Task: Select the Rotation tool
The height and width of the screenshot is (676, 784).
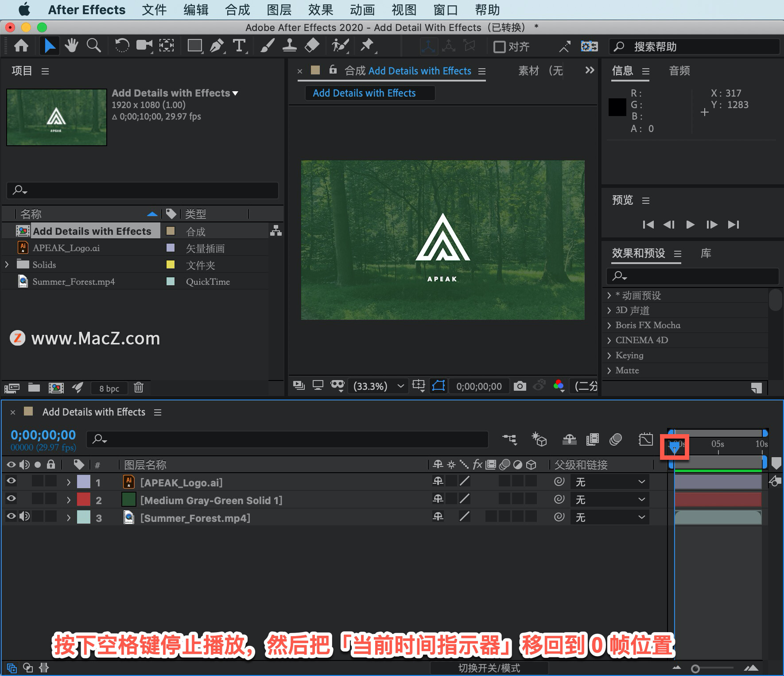Action: point(121,46)
